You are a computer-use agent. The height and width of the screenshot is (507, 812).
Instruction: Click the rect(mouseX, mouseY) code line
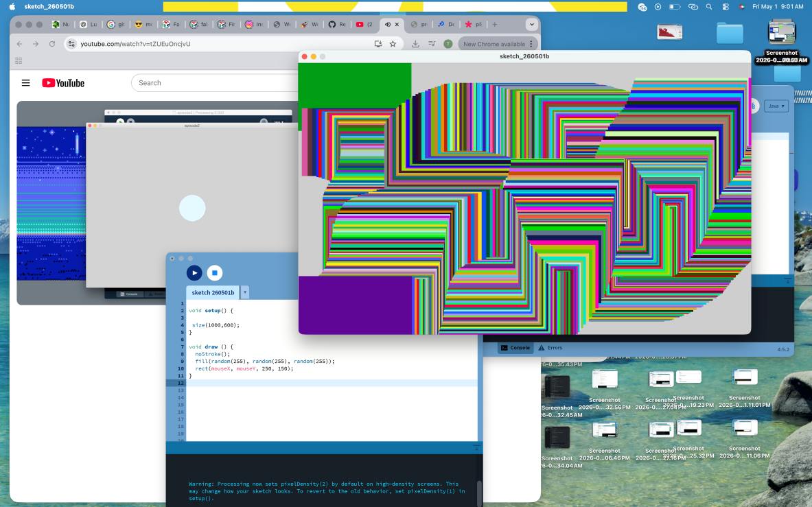coord(244,368)
